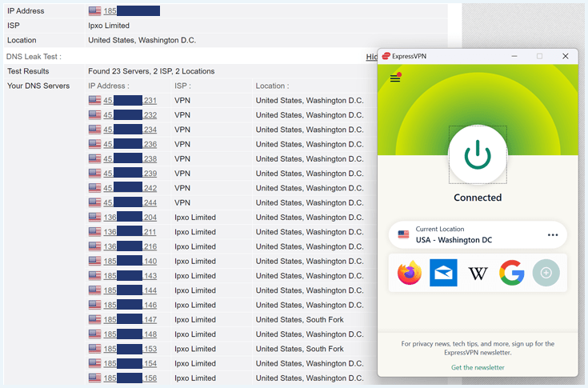This screenshot has height=388, width=588.
Task: Click the Hide link beside DNS Leak Test
Action: click(372, 57)
